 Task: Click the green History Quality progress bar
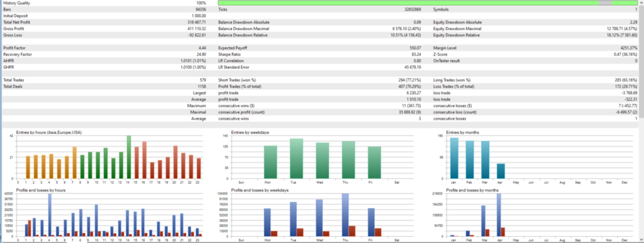(428, 3)
